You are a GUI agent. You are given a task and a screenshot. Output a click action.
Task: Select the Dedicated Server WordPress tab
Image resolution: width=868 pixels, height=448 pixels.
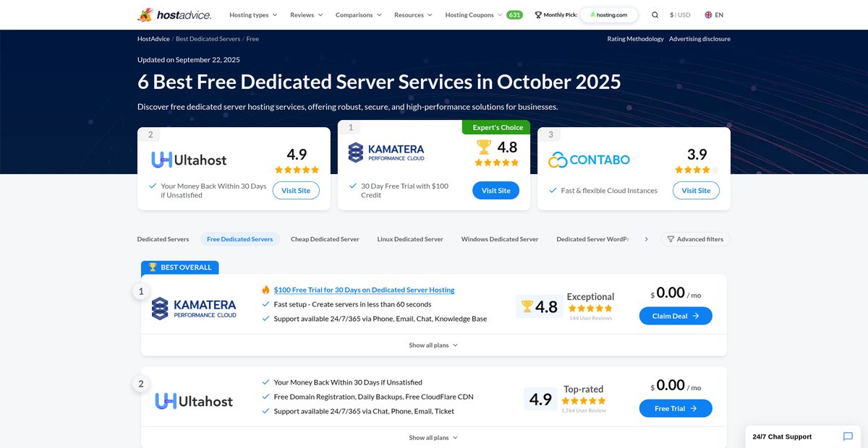pos(593,239)
